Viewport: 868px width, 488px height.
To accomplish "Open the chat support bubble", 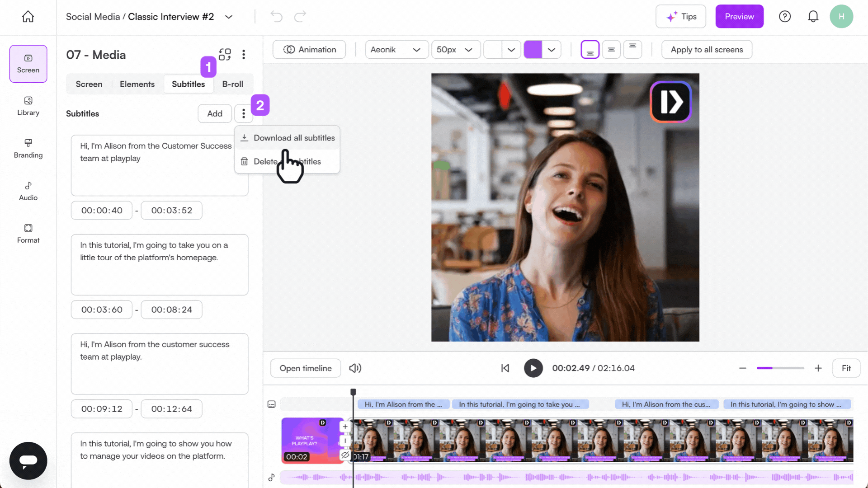I will tap(28, 460).
